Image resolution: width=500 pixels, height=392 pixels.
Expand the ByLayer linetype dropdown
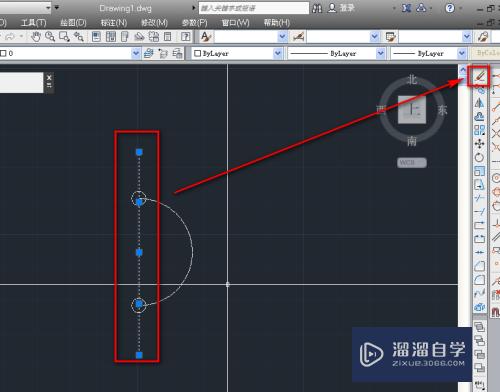380,53
